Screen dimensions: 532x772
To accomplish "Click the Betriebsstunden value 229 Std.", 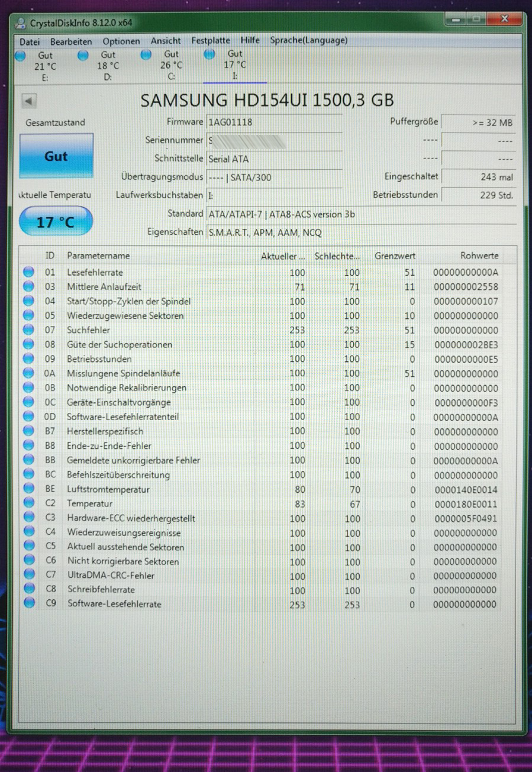I will pos(478,195).
